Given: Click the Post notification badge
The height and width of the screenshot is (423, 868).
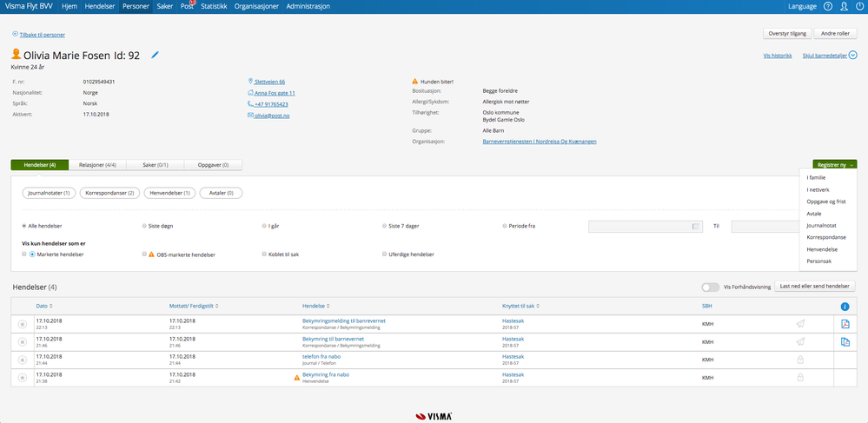Looking at the screenshot, I should point(193,3).
